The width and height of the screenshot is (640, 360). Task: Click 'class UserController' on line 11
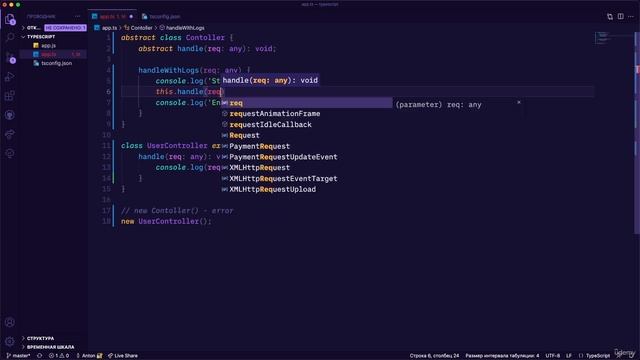[164, 146]
